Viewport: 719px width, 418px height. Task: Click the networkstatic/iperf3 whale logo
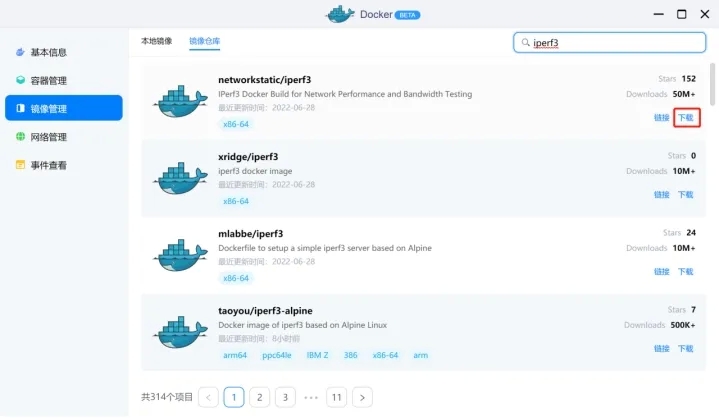tap(180, 101)
